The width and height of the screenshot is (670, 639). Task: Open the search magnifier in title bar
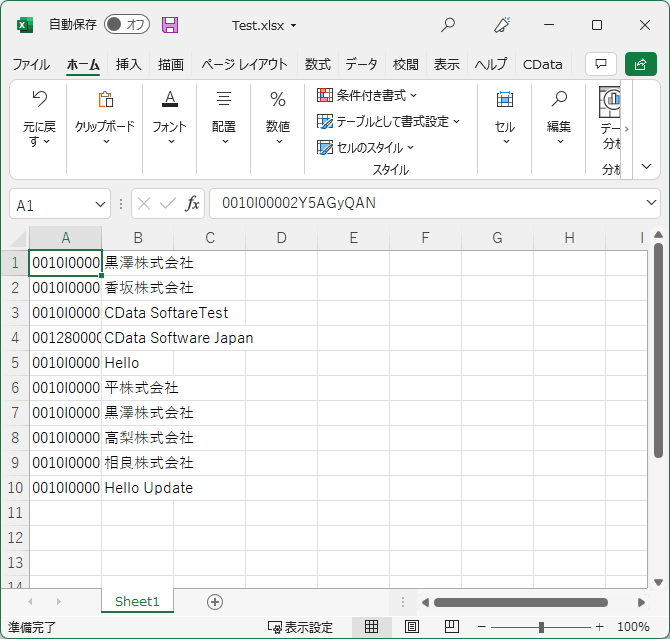tap(447, 25)
